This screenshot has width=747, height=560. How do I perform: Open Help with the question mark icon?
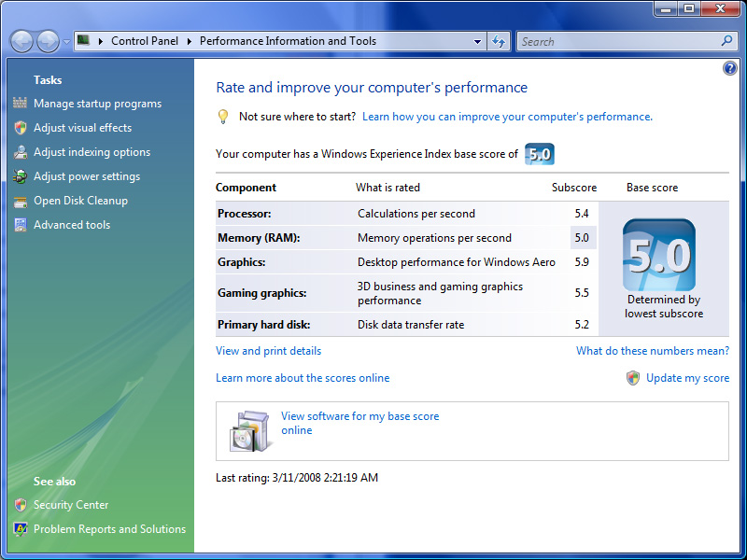click(729, 68)
